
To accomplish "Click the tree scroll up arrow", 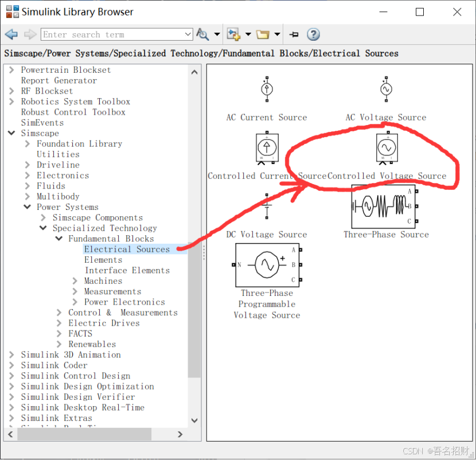I will tap(194, 72).
